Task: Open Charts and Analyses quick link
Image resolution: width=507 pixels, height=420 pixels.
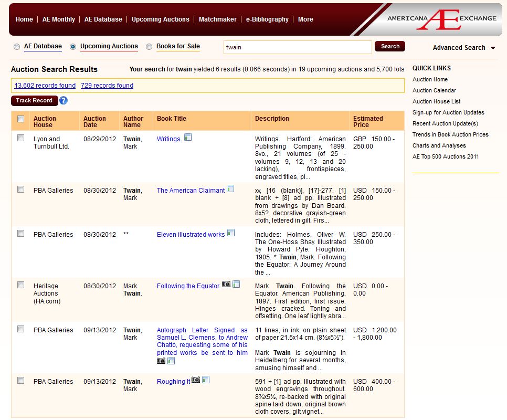Action: click(439, 145)
